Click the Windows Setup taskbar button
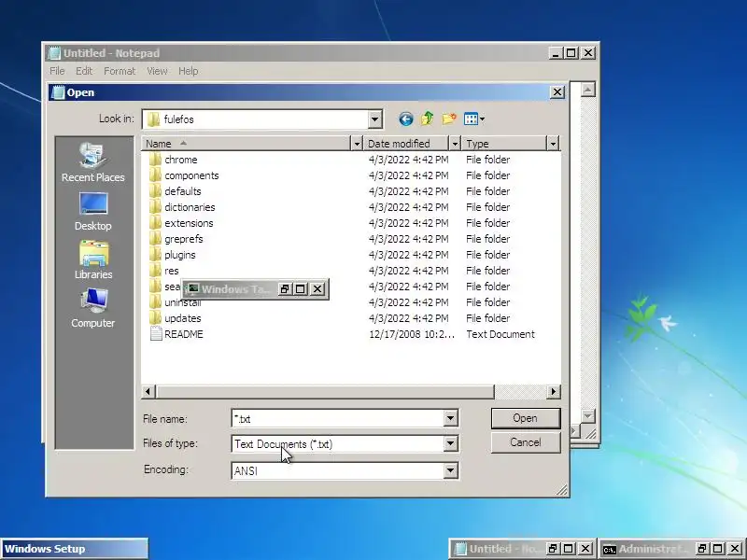This screenshot has height=560, width=747. 75,549
